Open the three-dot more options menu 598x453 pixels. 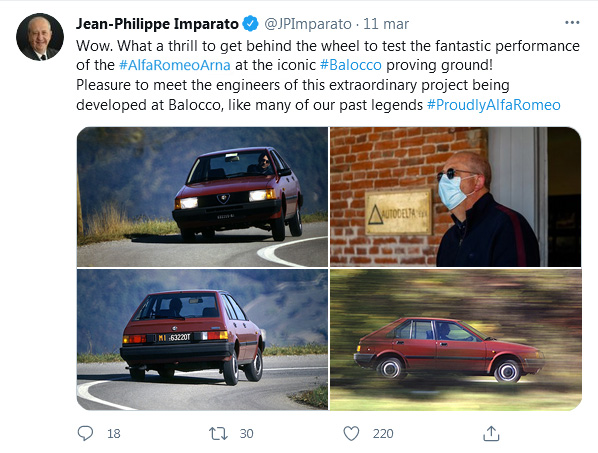(572, 23)
